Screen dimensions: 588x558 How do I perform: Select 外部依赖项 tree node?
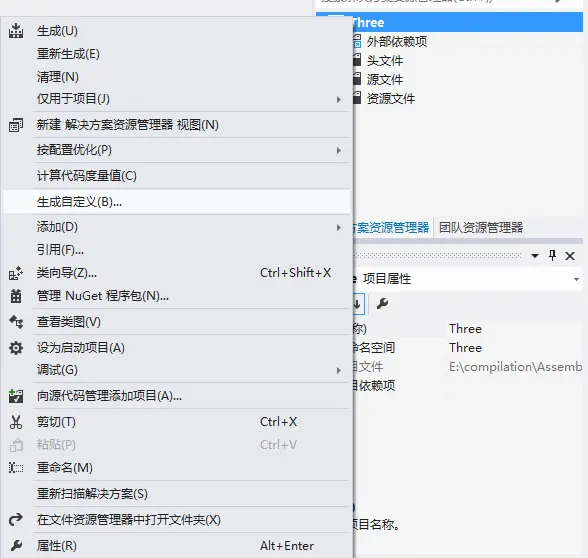(397, 42)
